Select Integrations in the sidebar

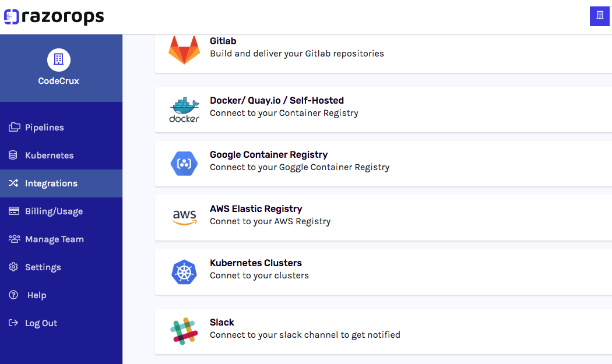point(51,183)
